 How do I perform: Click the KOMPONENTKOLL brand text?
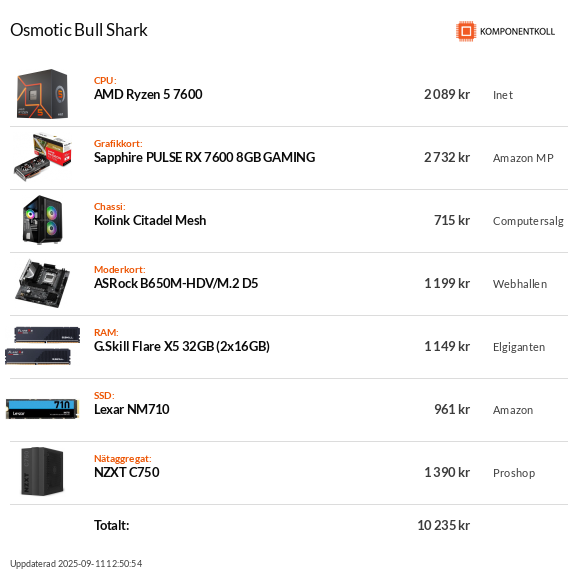point(517,32)
